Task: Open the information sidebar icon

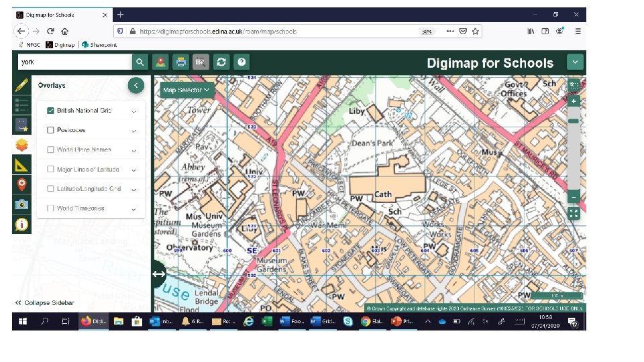Action: click(21, 225)
